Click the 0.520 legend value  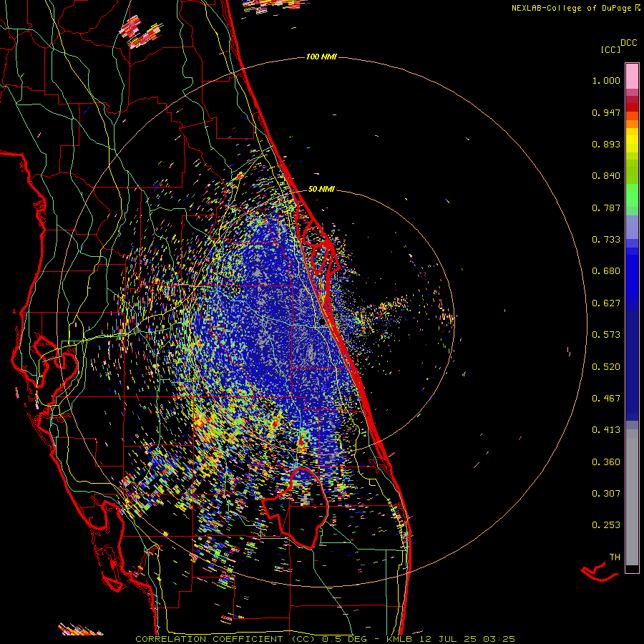point(606,367)
